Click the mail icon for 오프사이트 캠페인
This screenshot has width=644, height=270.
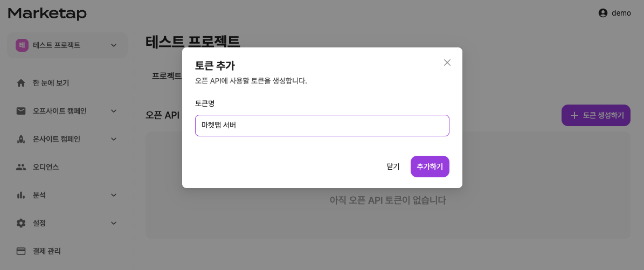tap(21, 111)
